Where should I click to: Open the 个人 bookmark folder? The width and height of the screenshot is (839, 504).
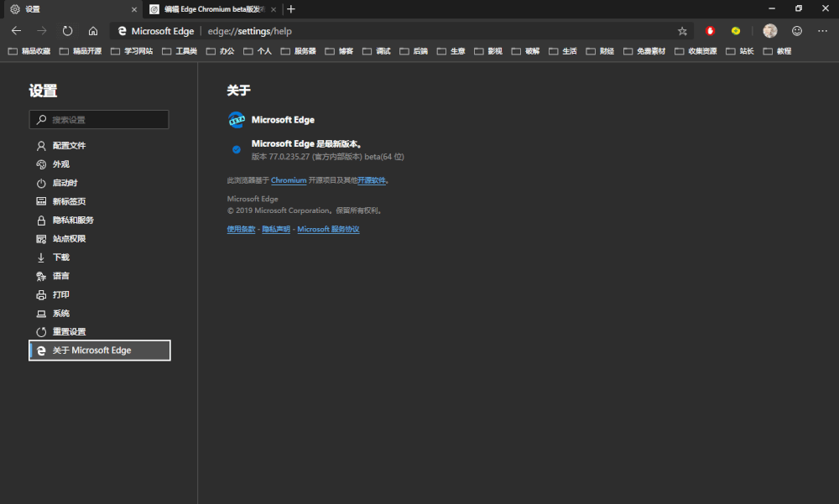click(x=258, y=51)
